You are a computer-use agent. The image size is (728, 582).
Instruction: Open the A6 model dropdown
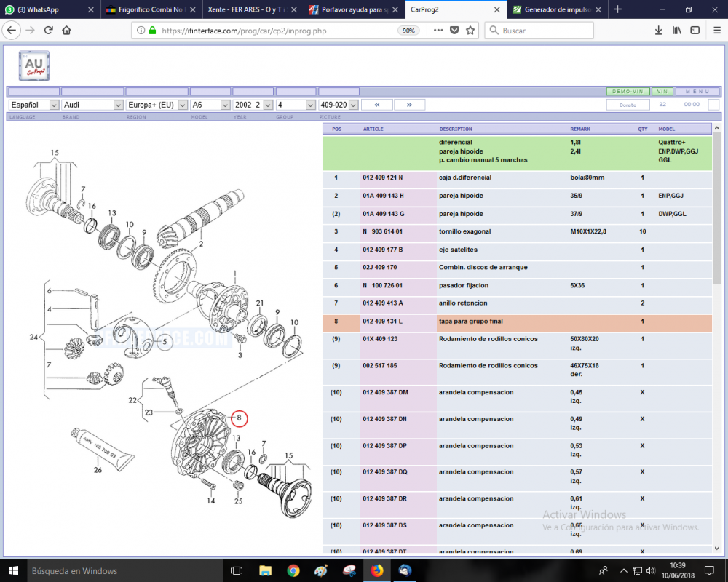tap(210, 105)
